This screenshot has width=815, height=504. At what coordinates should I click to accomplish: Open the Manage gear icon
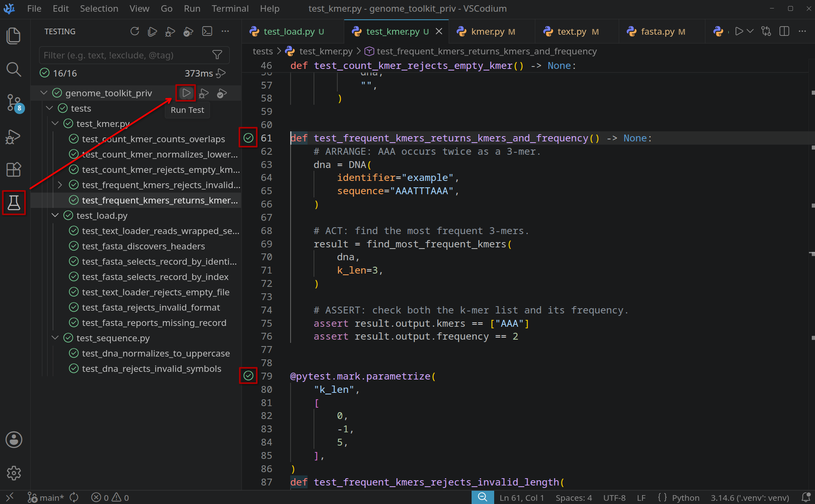[14, 473]
